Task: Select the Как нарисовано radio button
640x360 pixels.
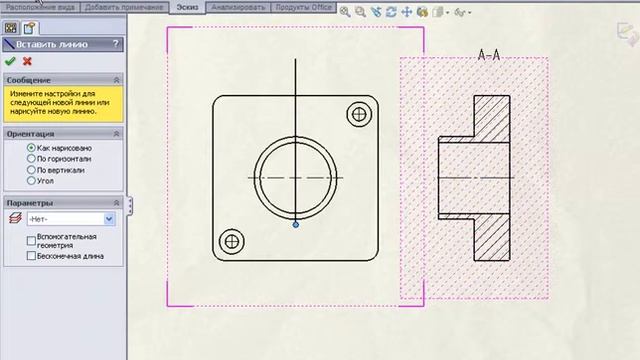Action: (x=31, y=148)
